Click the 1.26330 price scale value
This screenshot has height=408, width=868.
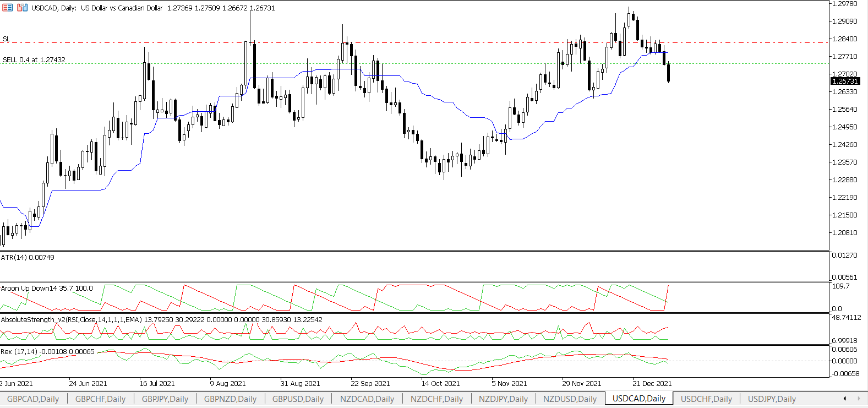point(844,92)
